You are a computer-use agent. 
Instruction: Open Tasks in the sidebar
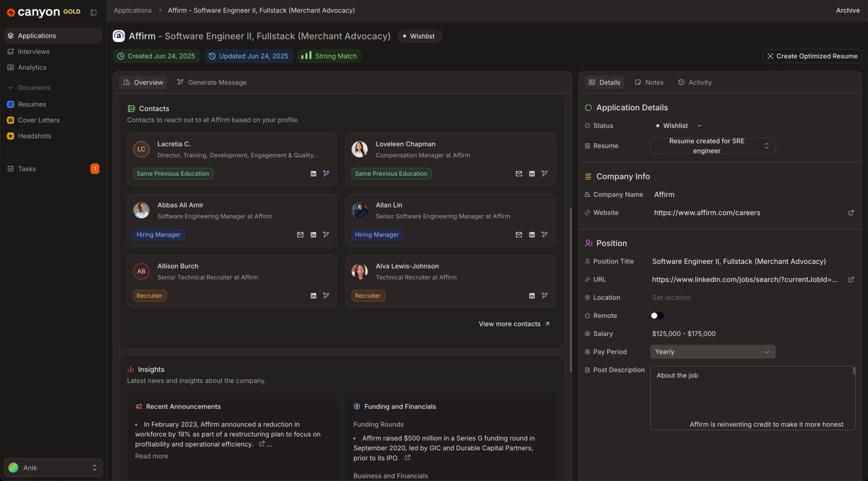pos(53,169)
